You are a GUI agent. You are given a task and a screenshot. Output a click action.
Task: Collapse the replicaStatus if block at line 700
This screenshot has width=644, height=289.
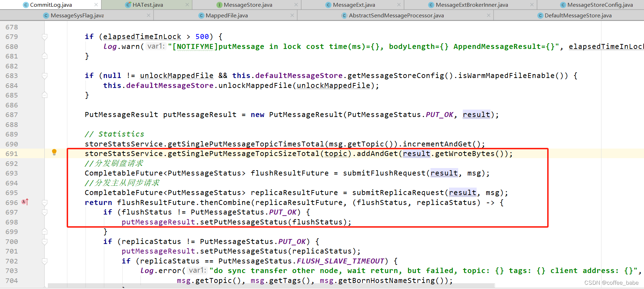(x=45, y=242)
